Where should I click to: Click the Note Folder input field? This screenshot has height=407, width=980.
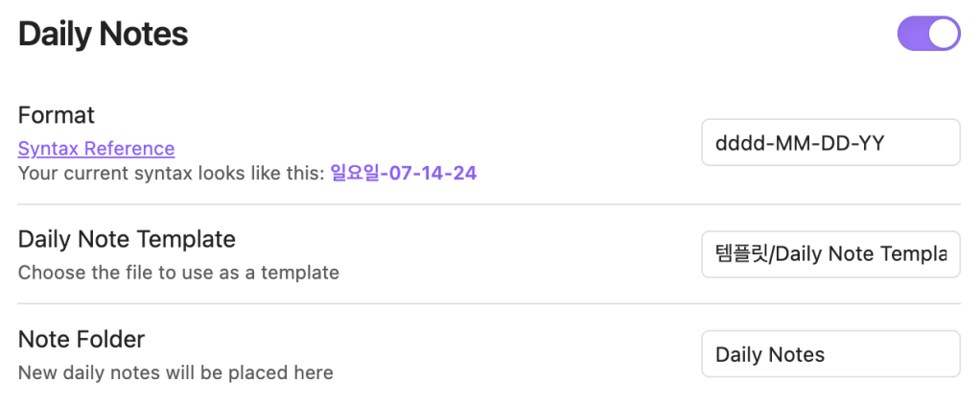coord(830,354)
